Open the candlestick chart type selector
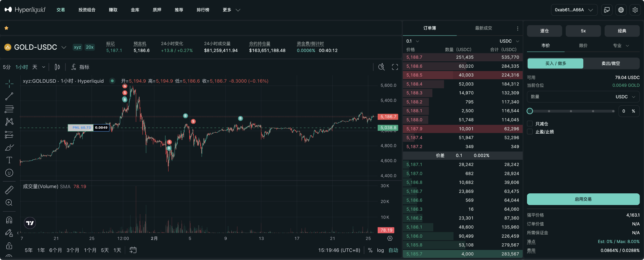Viewport: 644px width, 260px height. [57, 67]
